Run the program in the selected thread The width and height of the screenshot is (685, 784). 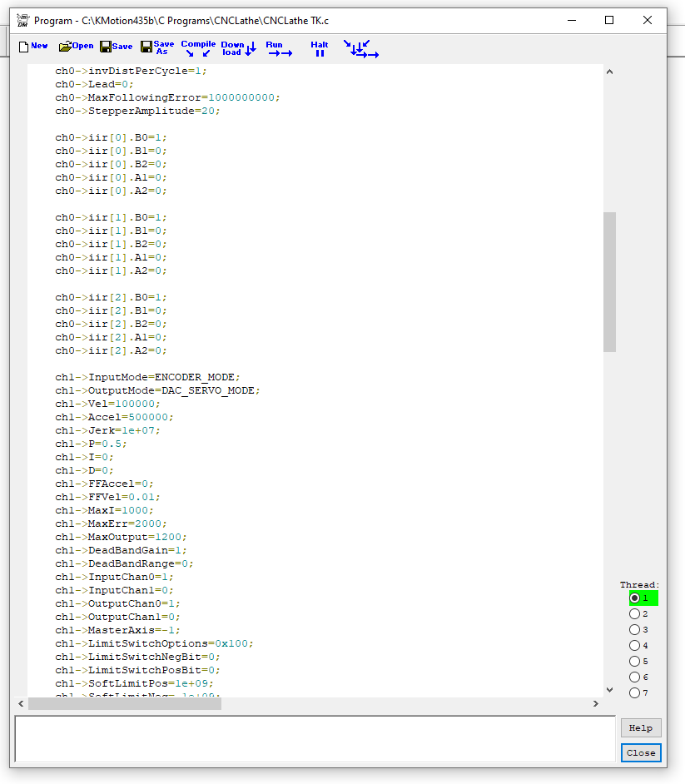[279, 48]
